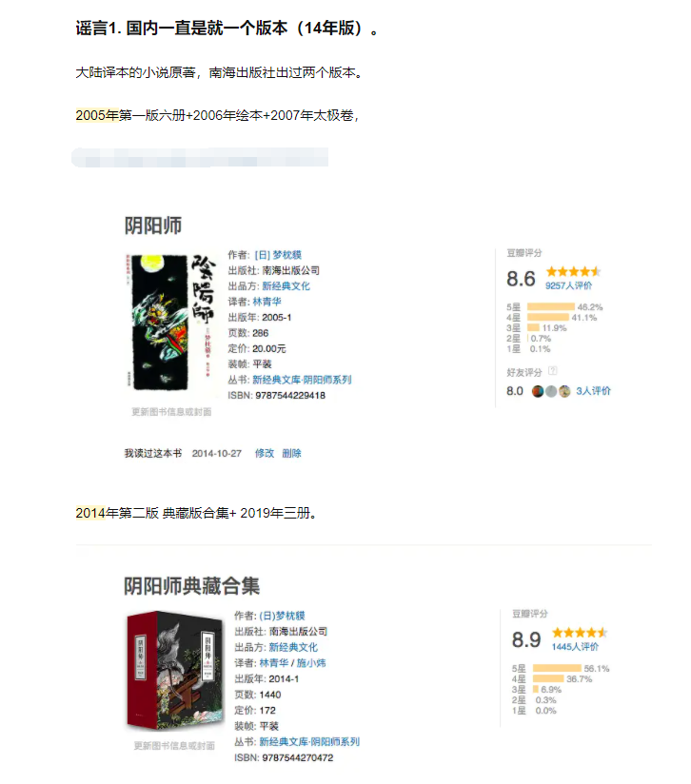This screenshot has height=784, width=691.
Task: Click the star rating icons beside 8.6
Action: click(x=574, y=271)
